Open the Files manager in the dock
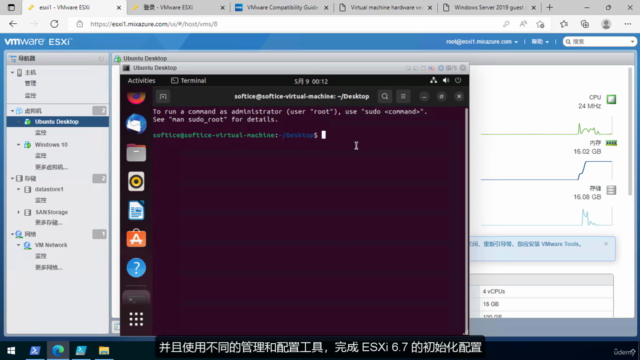 tap(136, 153)
